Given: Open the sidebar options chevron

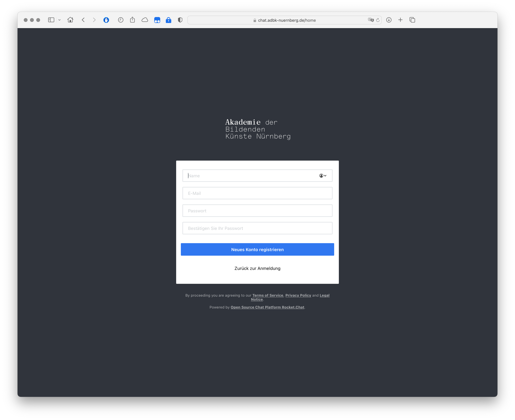Looking at the screenshot, I should (x=60, y=20).
